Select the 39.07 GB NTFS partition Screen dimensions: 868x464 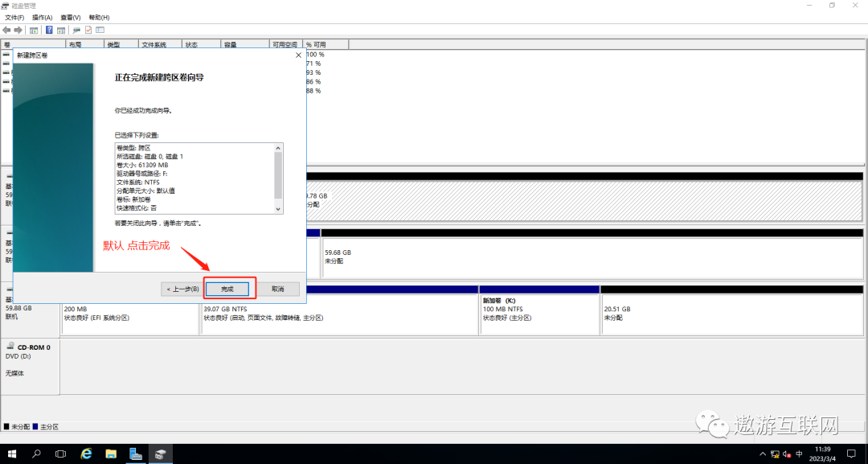[x=340, y=314]
